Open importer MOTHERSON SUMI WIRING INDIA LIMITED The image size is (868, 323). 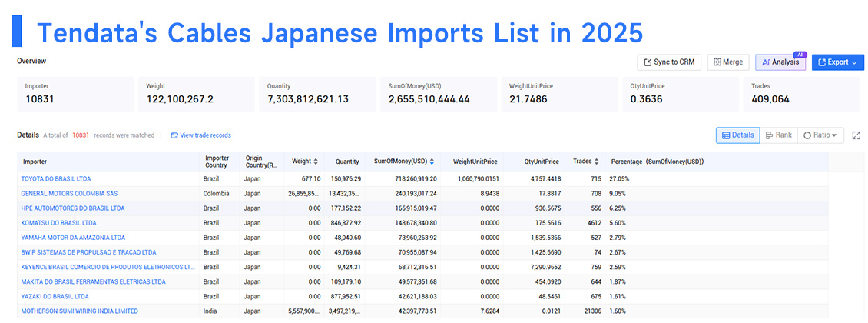point(80,311)
